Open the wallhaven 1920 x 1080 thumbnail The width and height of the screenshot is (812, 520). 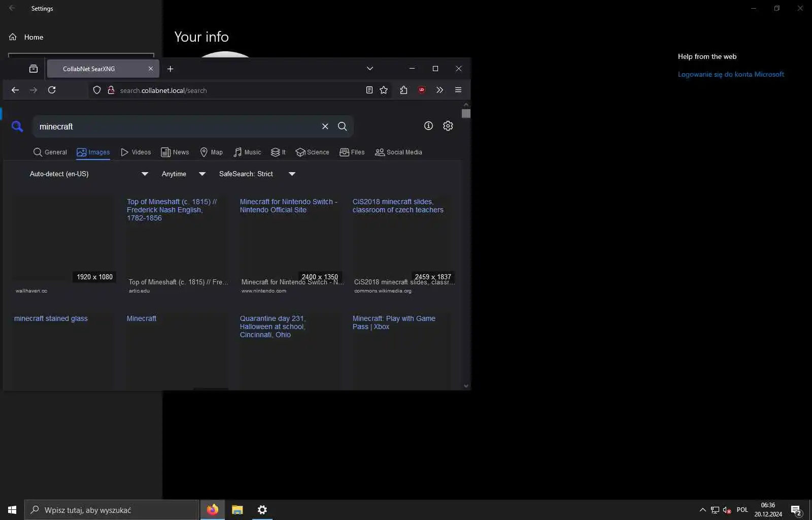tap(64, 239)
